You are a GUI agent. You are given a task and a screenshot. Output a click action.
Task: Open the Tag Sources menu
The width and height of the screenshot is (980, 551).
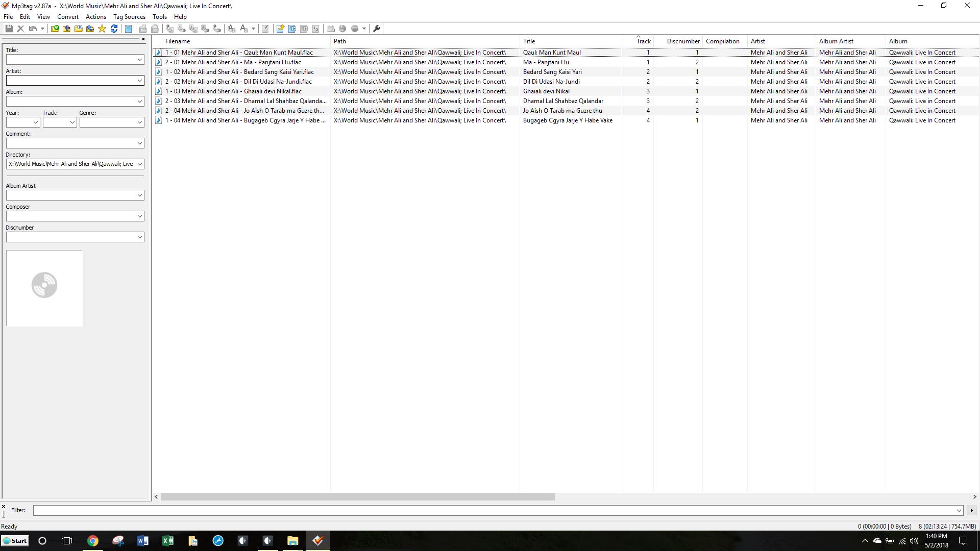click(129, 17)
